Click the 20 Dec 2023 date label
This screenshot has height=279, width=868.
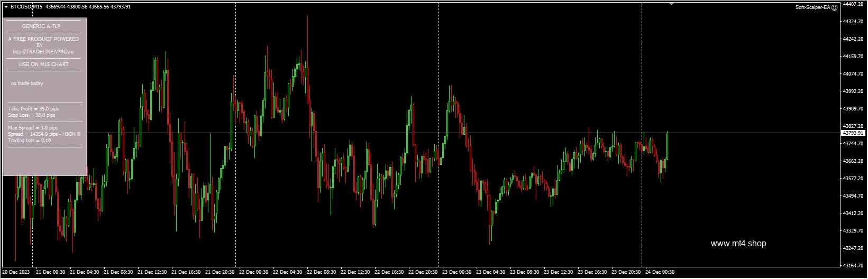(x=16, y=273)
